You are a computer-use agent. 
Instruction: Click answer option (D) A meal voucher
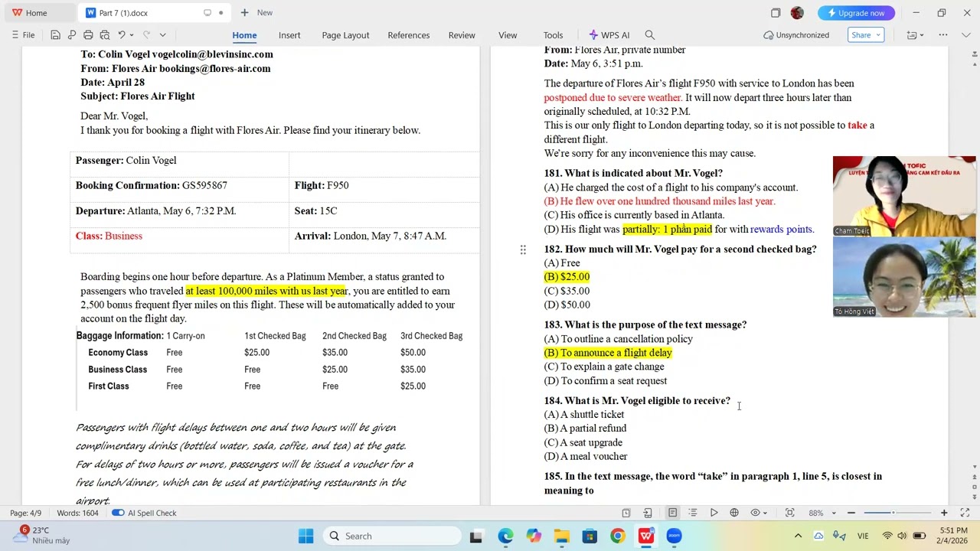tap(586, 456)
